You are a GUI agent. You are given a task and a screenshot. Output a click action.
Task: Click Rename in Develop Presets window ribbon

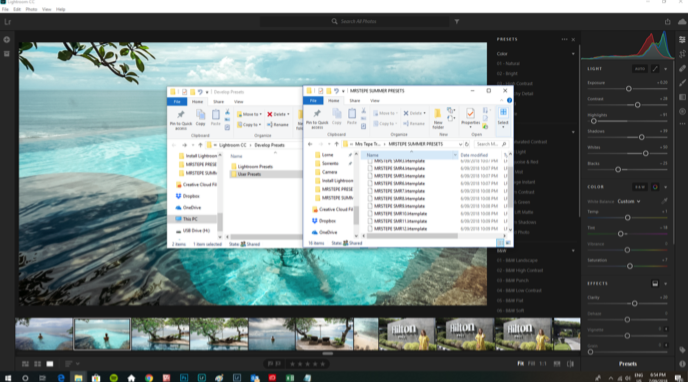point(278,125)
